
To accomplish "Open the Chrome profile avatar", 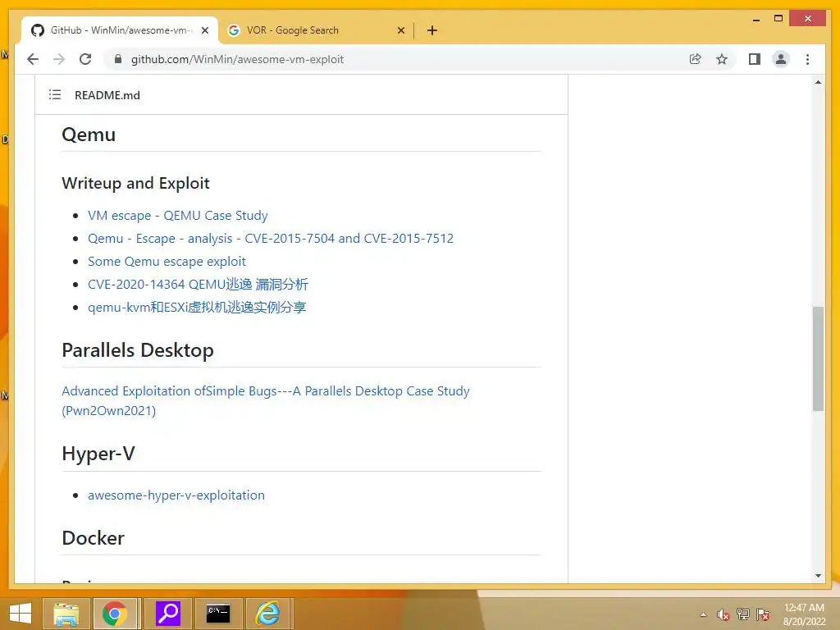I will click(781, 59).
